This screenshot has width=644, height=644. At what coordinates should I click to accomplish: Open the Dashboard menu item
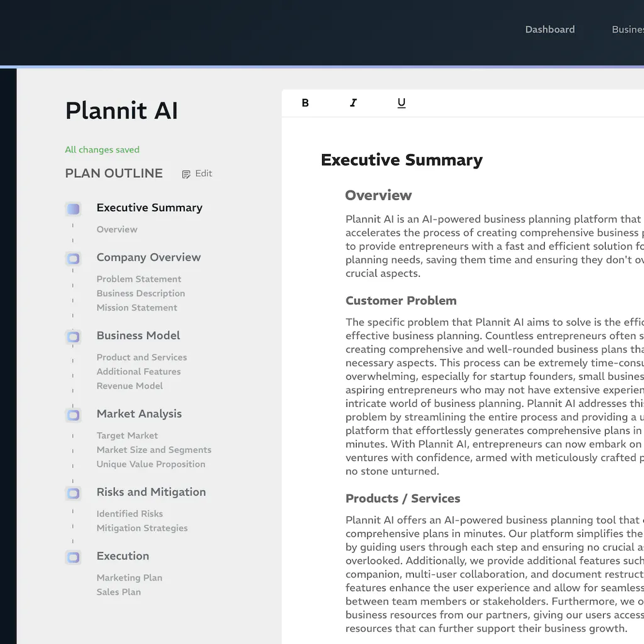550,30
